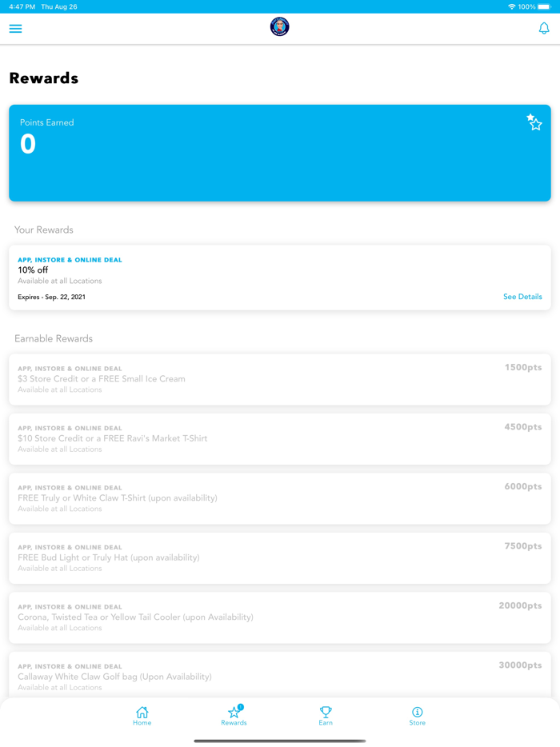Tap the store logo in header
The image size is (560, 747).
(x=279, y=27)
